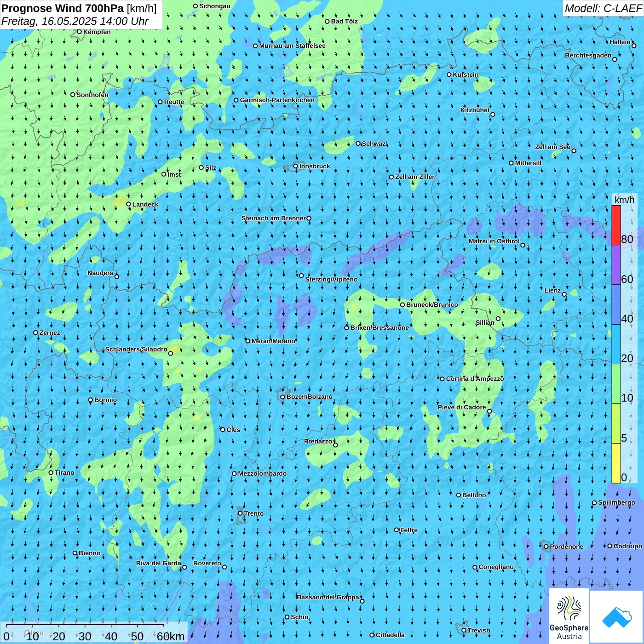Click the 'Spilimbergo' label
The height and width of the screenshot is (644, 644).
[x=616, y=502]
